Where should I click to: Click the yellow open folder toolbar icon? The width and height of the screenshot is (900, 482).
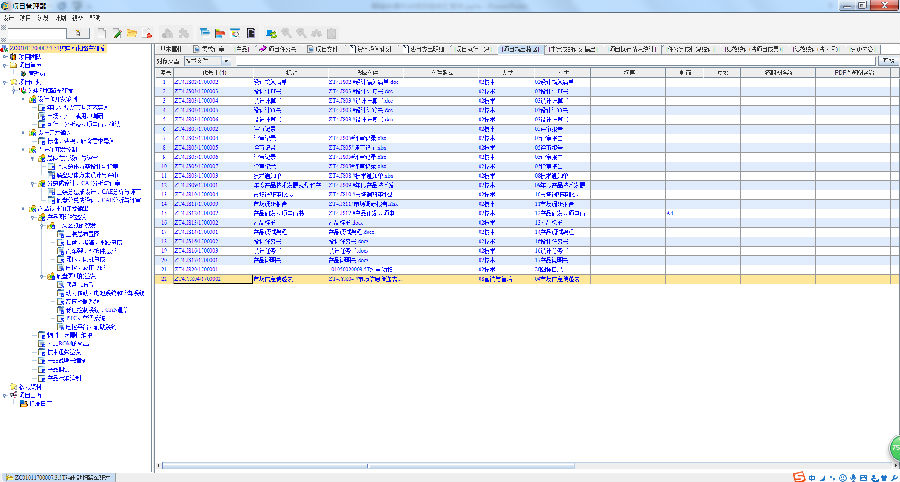coord(132,33)
